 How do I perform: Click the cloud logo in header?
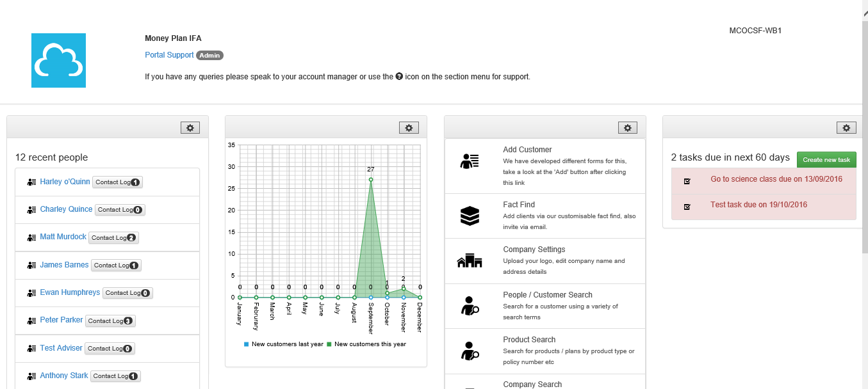(58, 60)
